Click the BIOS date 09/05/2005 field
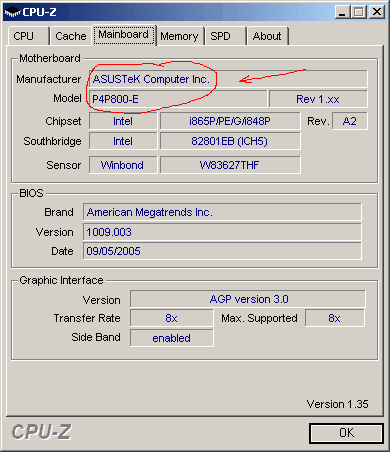390x452 pixels. (222, 251)
